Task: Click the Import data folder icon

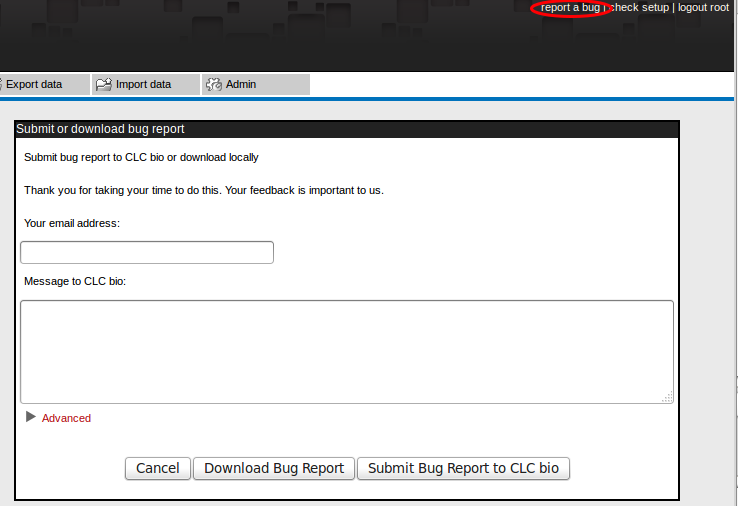Action: coord(104,85)
